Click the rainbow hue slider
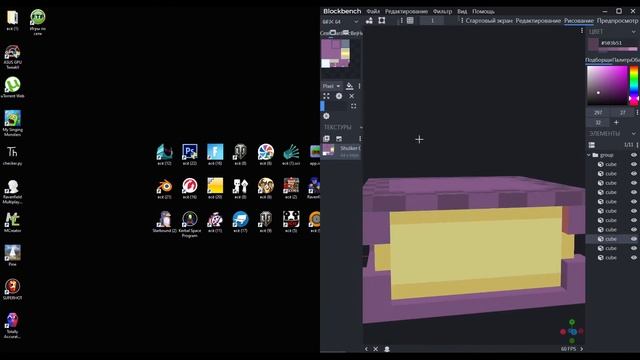Screen dimensions: 640x360 633,85
